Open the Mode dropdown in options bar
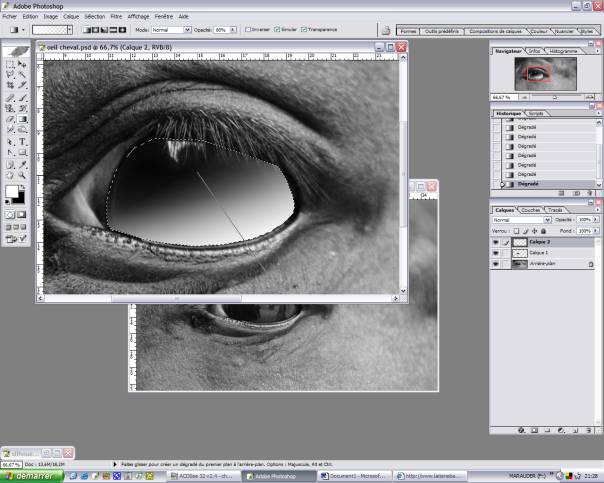Image resolution: width=604 pixels, height=483 pixels. [x=187, y=30]
